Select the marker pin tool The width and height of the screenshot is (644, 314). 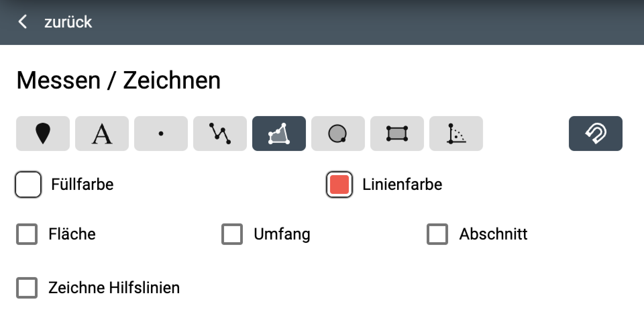pos(43,134)
